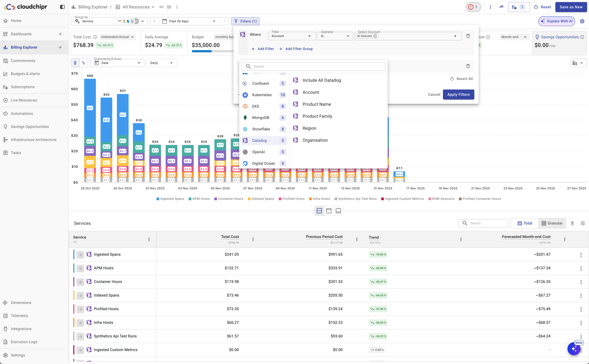Expand the Ingested Spans service row

[x=80, y=254]
